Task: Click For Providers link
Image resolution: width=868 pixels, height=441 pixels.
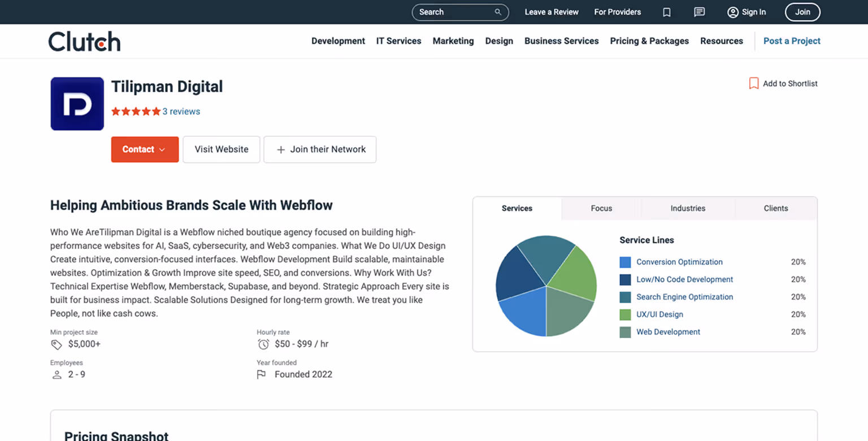Action: (618, 12)
